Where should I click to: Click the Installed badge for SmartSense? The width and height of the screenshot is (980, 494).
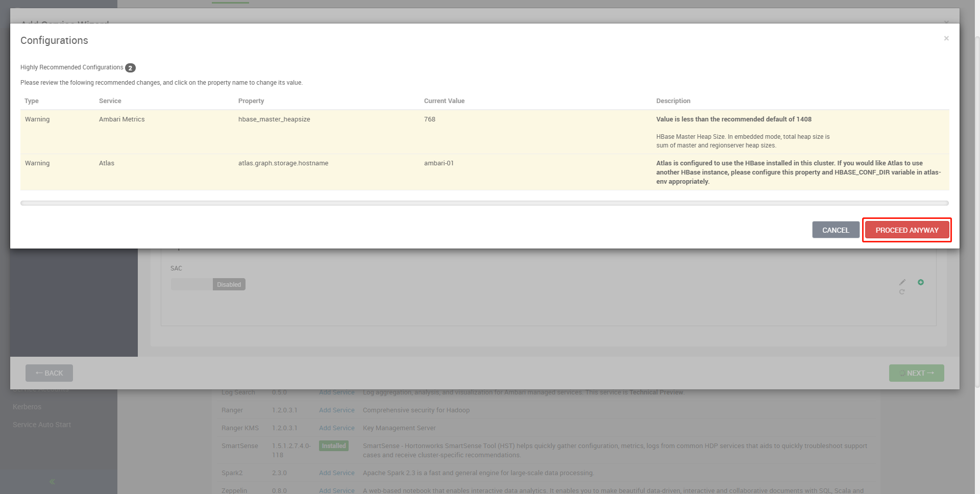[x=334, y=446]
